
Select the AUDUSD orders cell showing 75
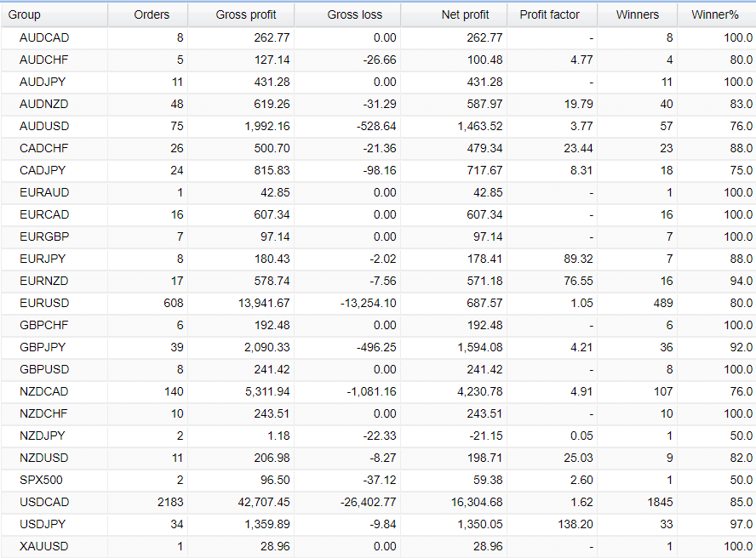coord(175,126)
